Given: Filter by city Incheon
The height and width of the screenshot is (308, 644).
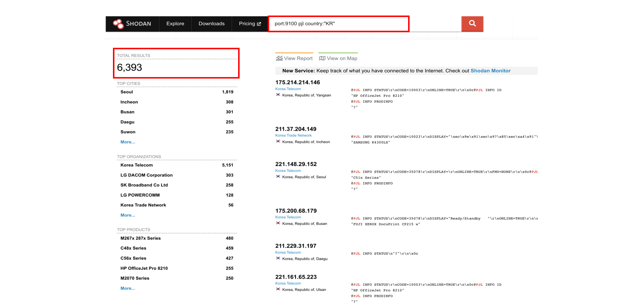Looking at the screenshot, I should [x=129, y=102].
